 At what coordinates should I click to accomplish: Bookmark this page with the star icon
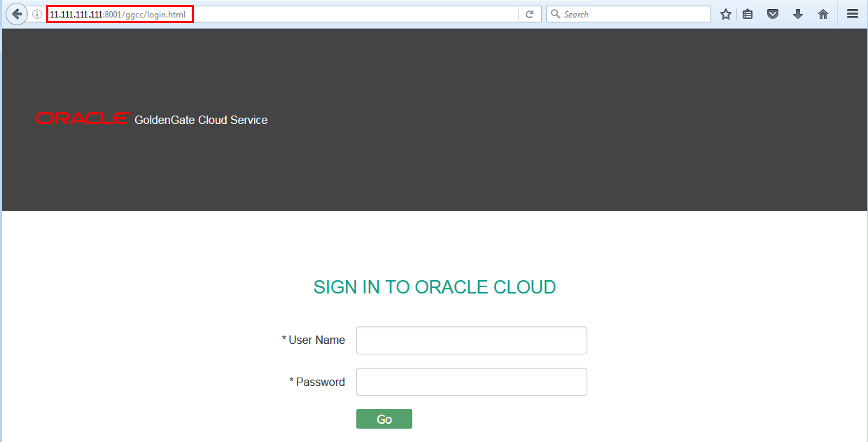coord(725,13)
